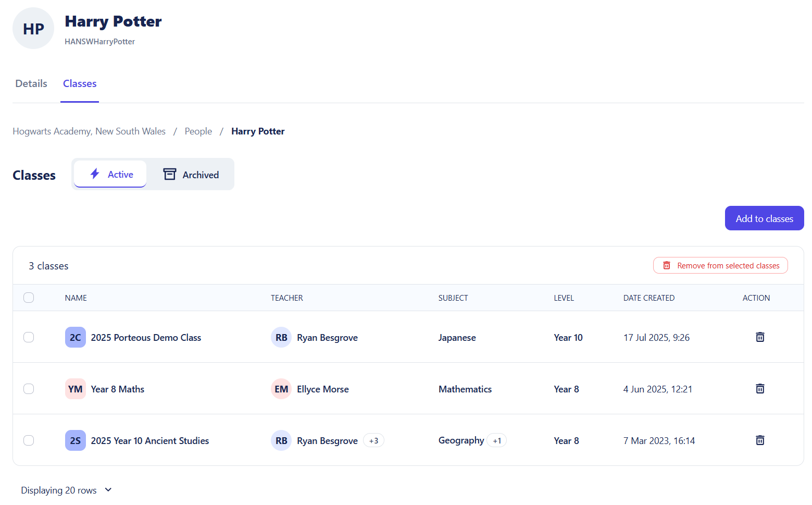Click RB avatar in Ancient Studies row

(281, 440)
